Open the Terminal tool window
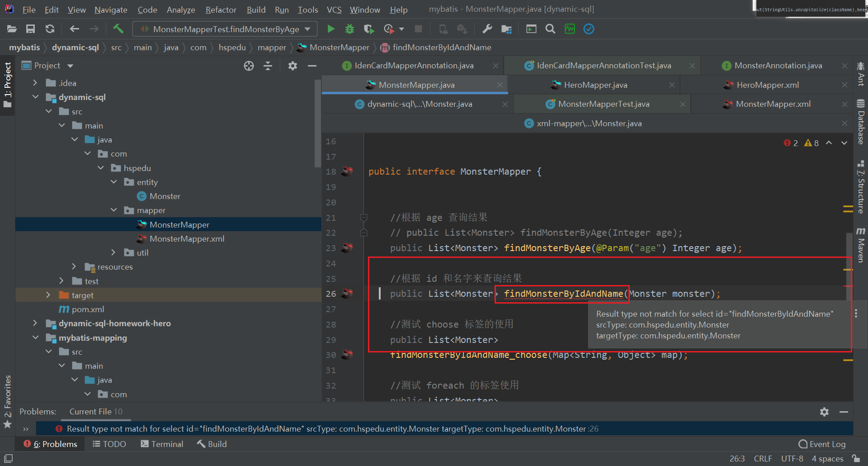This screenshot has height=466, width=868. point(162,444)
